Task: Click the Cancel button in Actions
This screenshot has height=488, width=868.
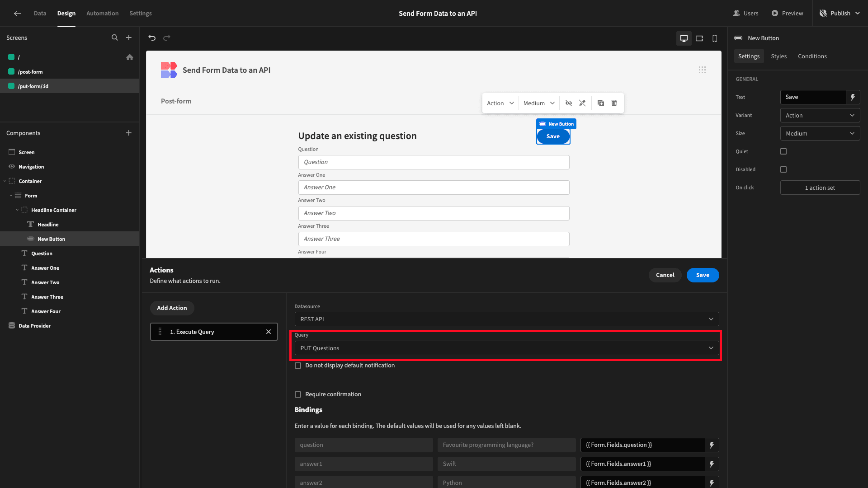Action: (x=665, y=275)
